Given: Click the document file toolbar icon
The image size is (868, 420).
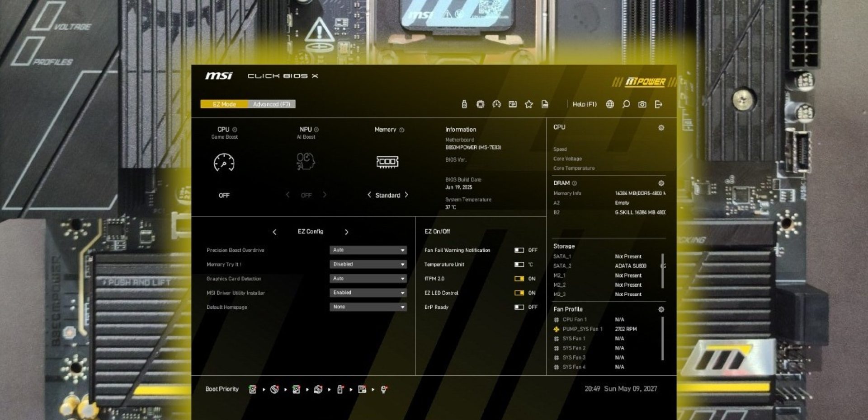Looking at the screenshot, I should click(x=545, y=104).
